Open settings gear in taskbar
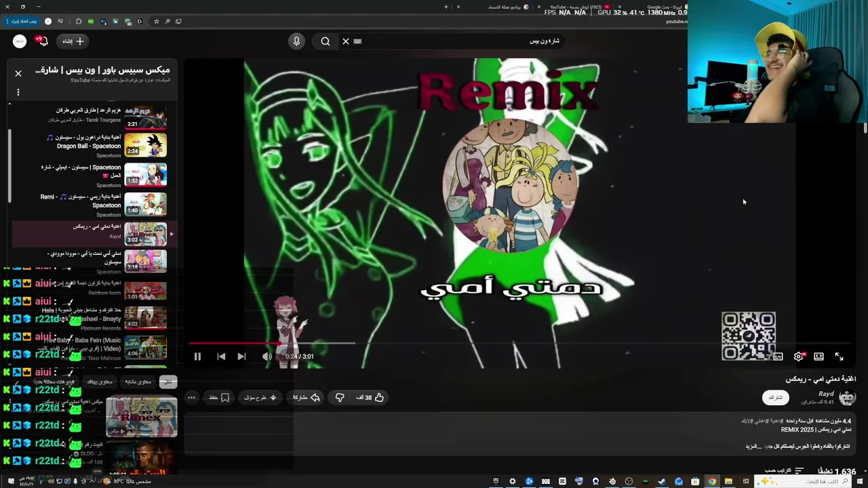 coord(512,481)
